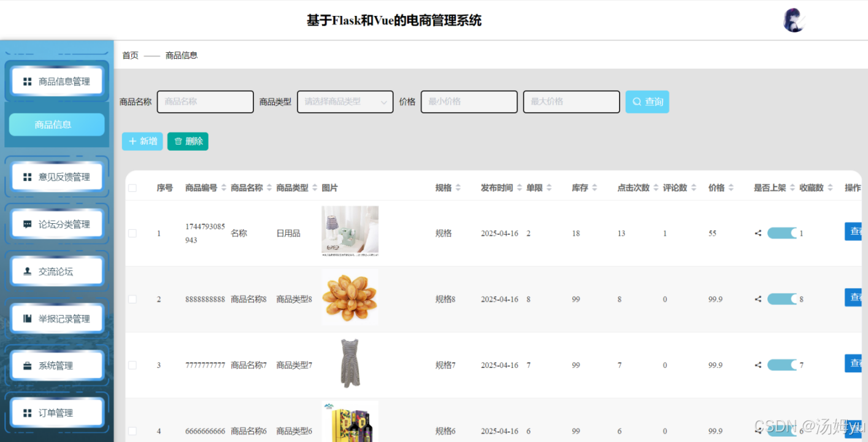Click the 首页 breadcrumb link
This screenshot has height=442, width=868.
point(130,55)
